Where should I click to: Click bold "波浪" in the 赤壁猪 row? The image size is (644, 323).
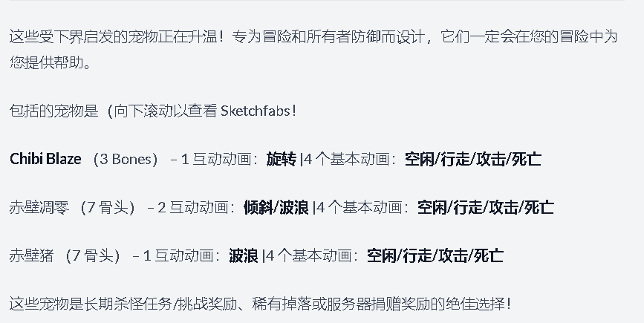point(244,256)
